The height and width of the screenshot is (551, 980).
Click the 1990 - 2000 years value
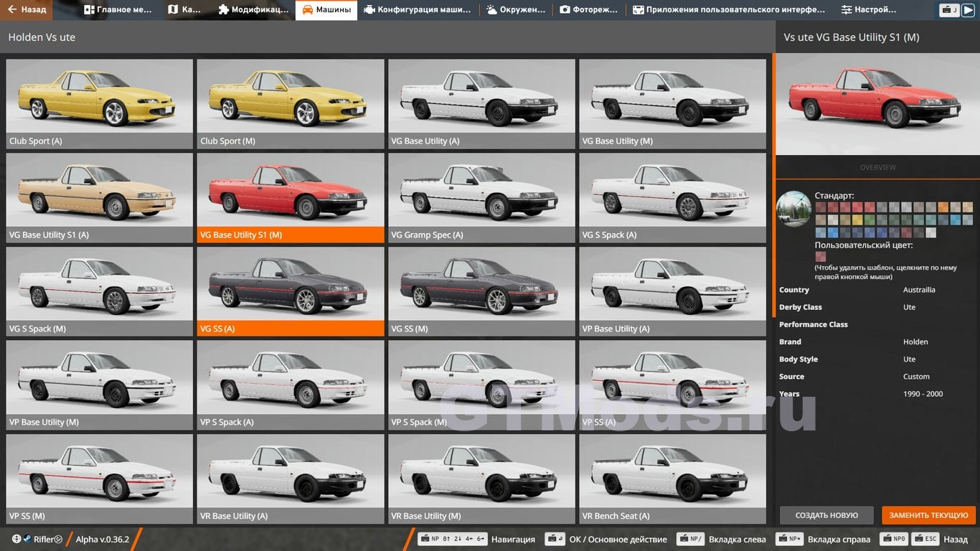click(923, 394)
